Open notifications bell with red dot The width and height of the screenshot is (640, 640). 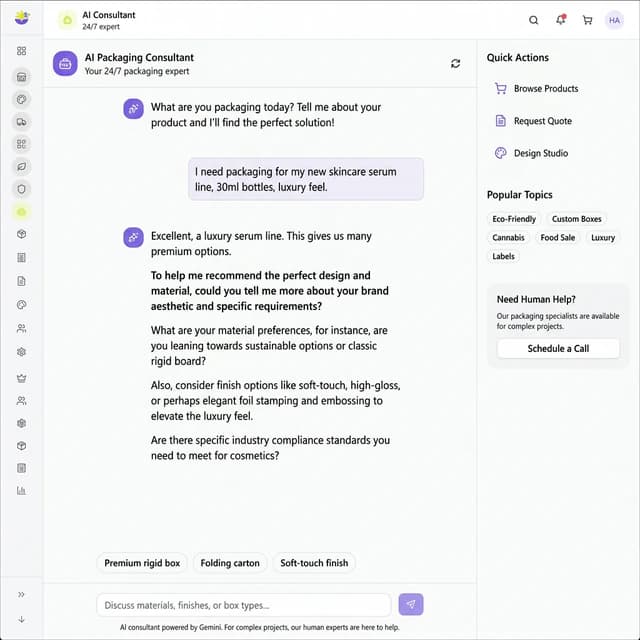(560, 20)
